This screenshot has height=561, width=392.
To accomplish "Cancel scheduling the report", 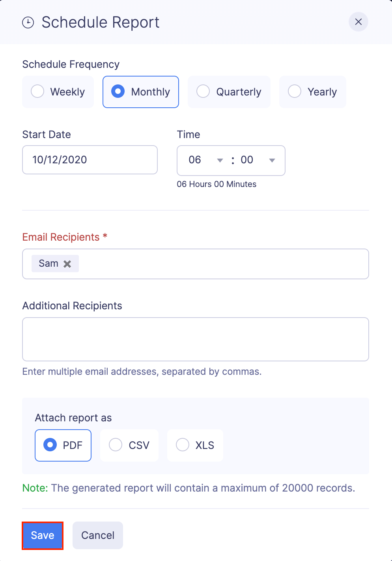I will (x=98, y=535).
